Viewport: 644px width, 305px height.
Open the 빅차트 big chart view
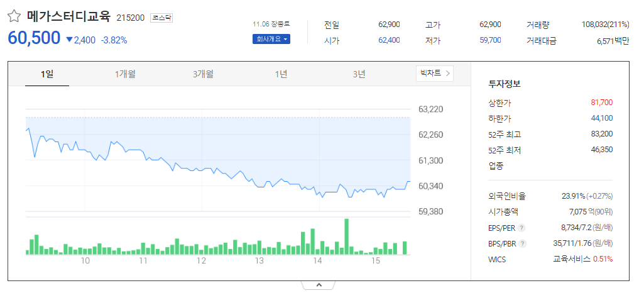point(435,74)
